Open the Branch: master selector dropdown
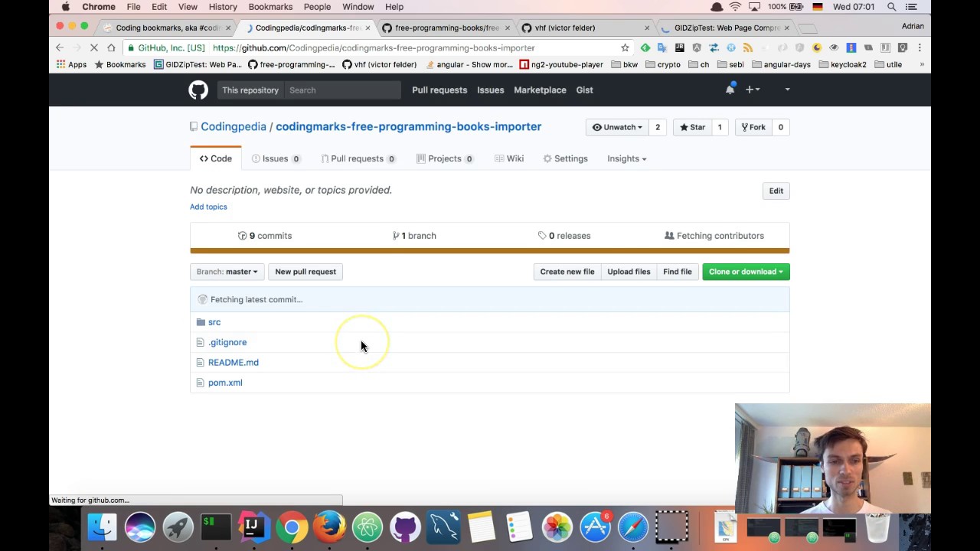Viewport: 980px width, 551px height. 227,272
